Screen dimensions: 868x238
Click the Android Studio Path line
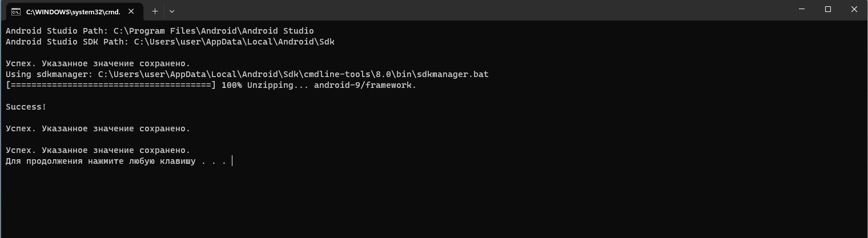pos(160,31)
